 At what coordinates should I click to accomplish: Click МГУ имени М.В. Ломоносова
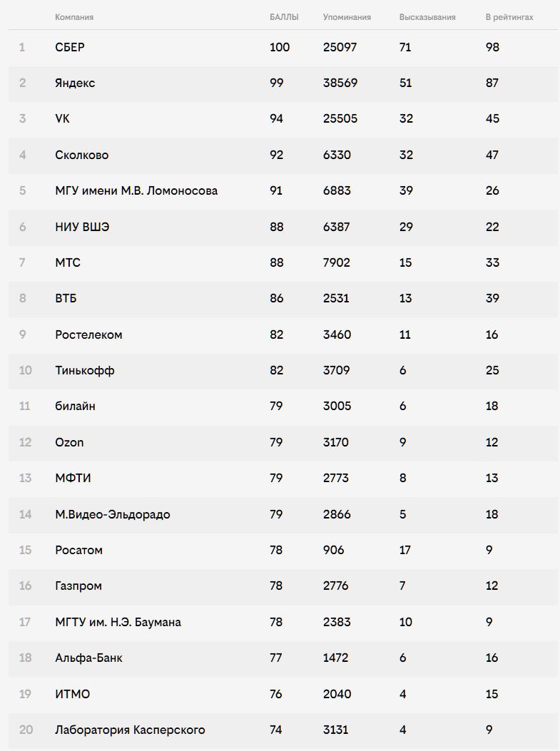136,190
